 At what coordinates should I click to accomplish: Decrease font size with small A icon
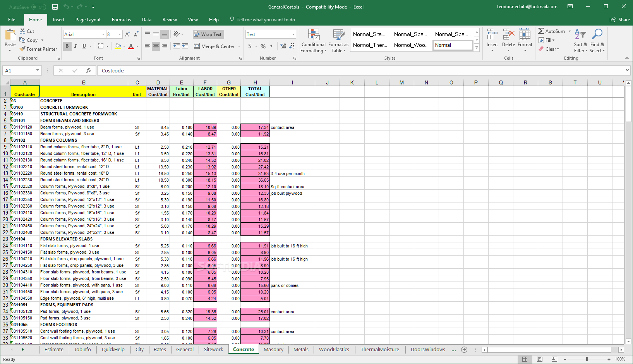[x=136, y=34]
